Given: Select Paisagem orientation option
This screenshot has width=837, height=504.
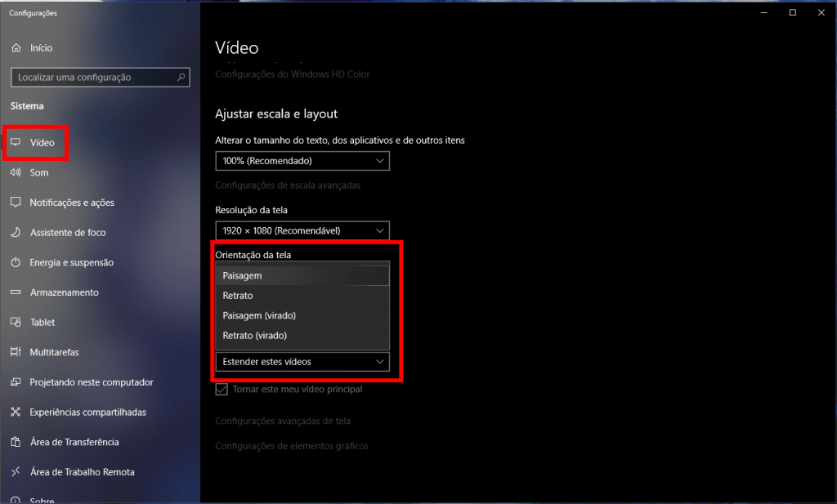Looking at the screenshot, I should point(302,276).
